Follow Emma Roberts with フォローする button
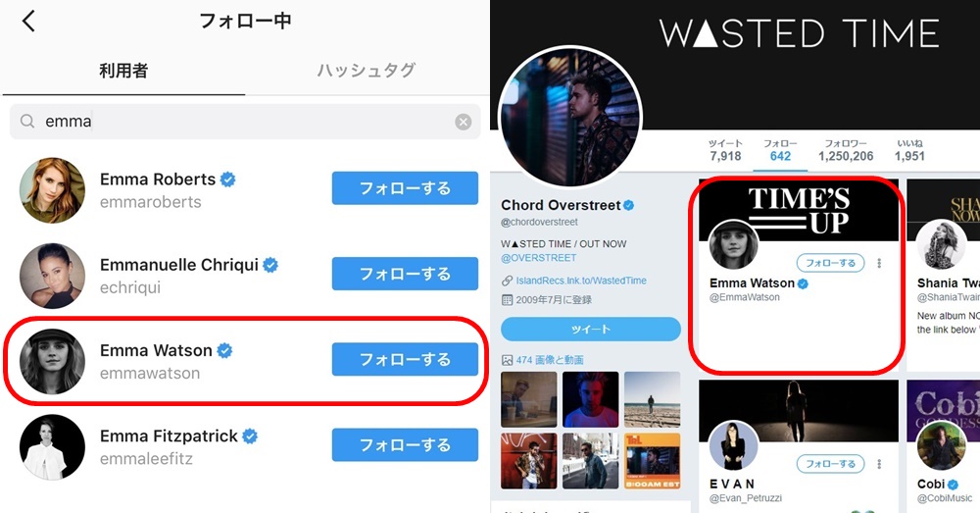The height and width of the screenshot is (513, 980). (x=405, y=188)
